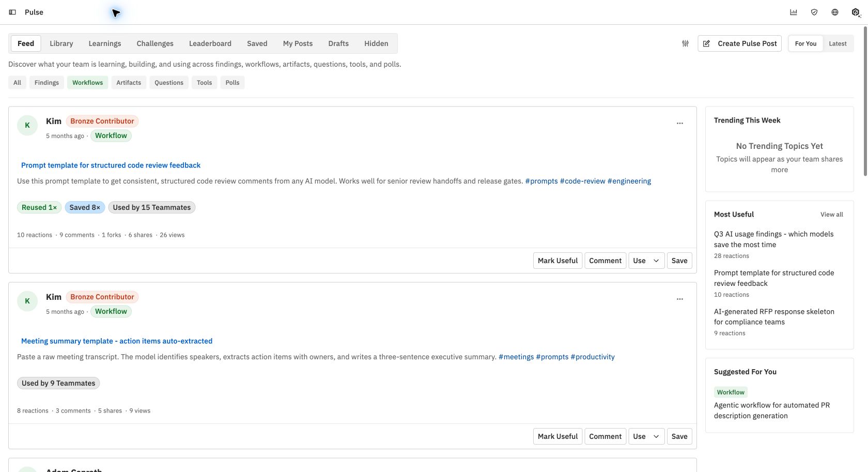Open more options on meeting summary post
Screen dimensions: 868x472
(680, 299)
